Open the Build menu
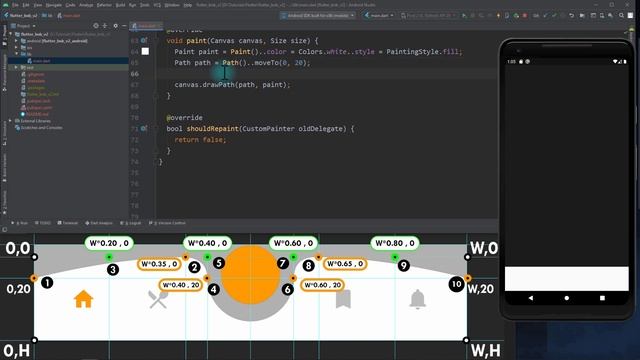640x360 pixels. [120, 5]
